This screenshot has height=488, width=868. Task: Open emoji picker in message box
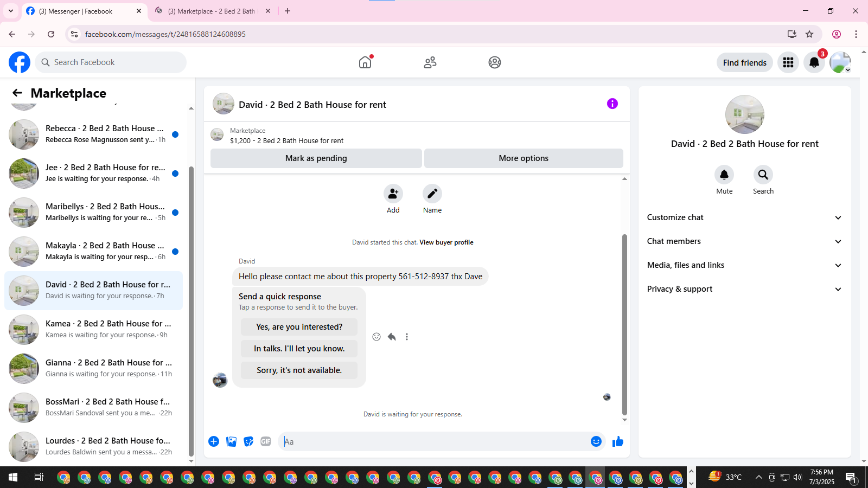point(596,441)
